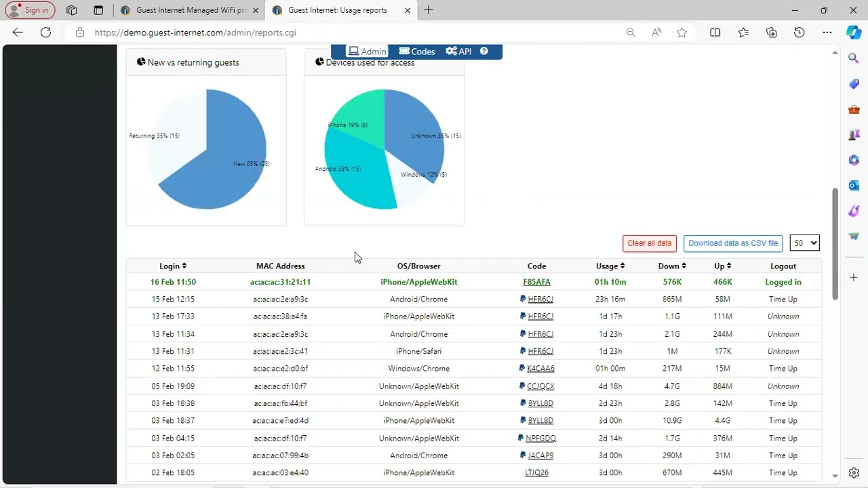Open the rows-per-page 50 dropdown
This screenshot has width=868, height=488.
tap(804, 243)
